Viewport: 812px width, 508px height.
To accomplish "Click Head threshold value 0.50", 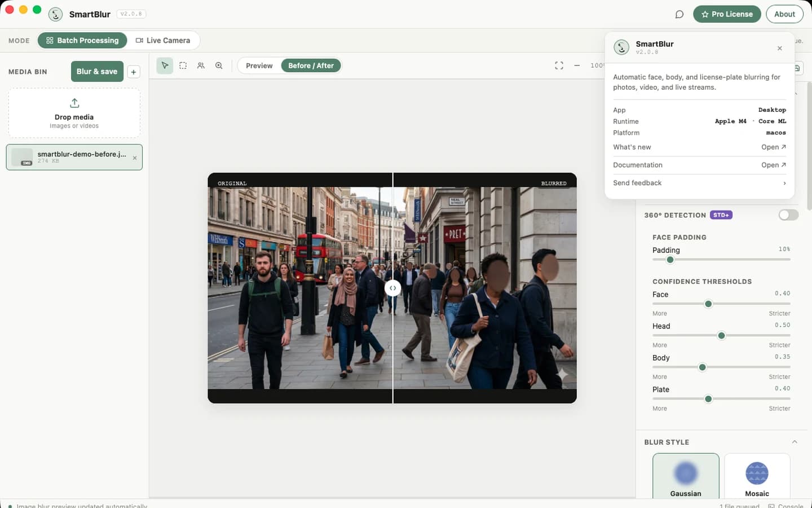I will tap(782, 325).
